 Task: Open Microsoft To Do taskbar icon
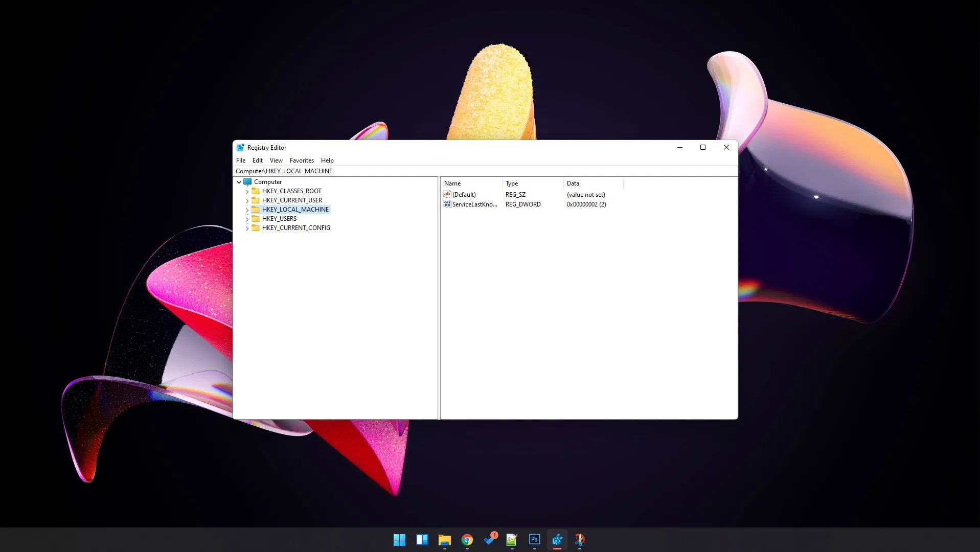[x=490, y=540]
